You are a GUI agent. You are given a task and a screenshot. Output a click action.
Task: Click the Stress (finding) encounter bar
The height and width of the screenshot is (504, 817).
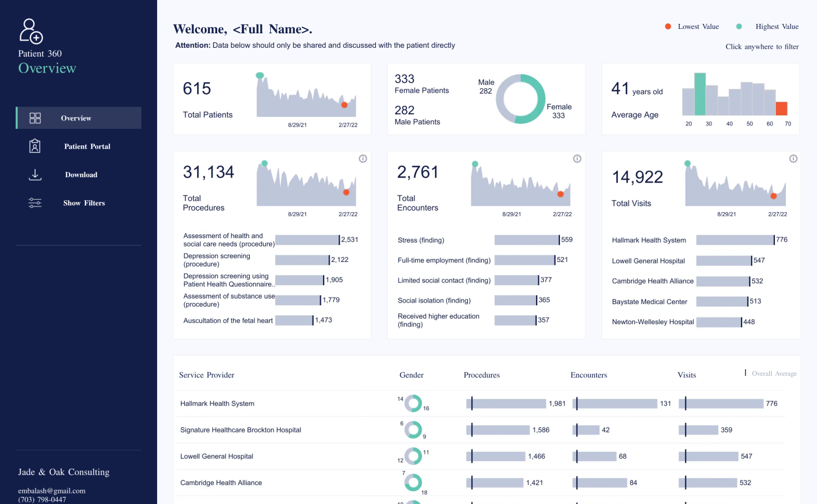pyautogui.click(x=527, y=240)
